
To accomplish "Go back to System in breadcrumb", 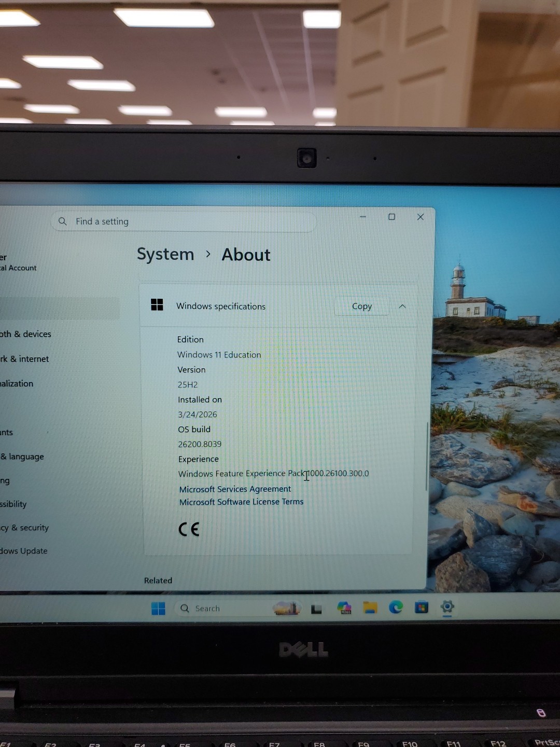I will tap(165, 254).
